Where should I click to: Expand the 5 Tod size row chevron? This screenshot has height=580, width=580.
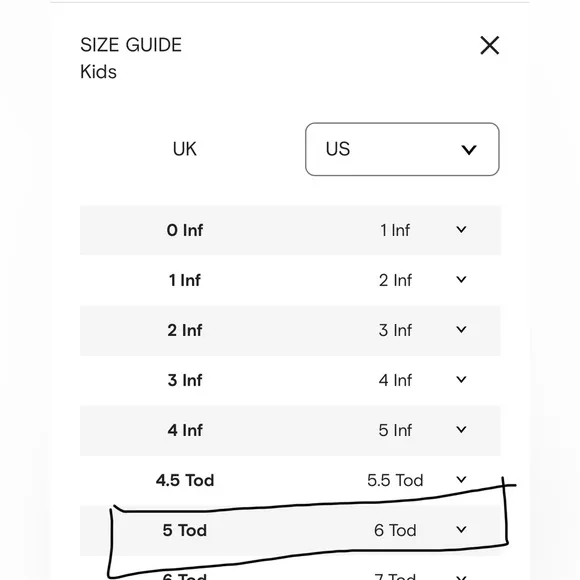point(461,530)
